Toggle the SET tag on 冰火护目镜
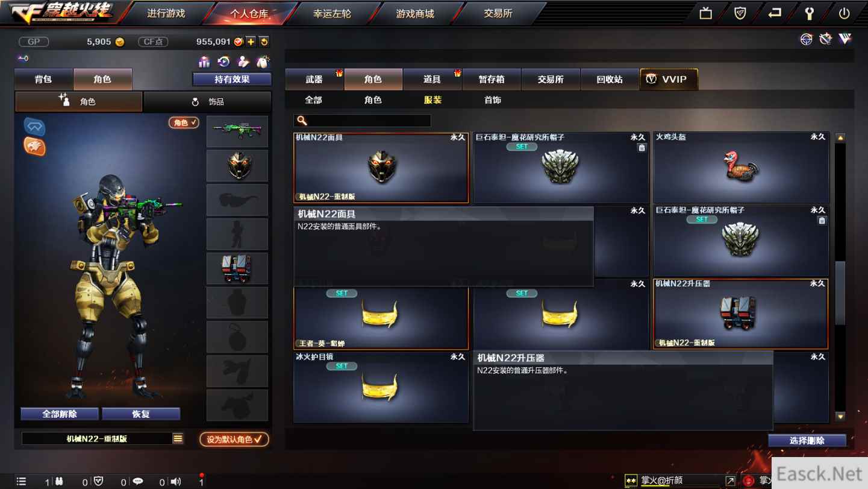 (x=342, y=366)
